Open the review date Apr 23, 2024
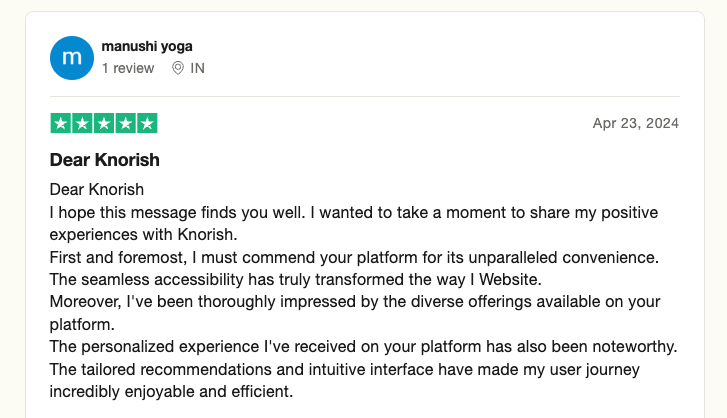 pyautogui.click(x=636, y=123)
